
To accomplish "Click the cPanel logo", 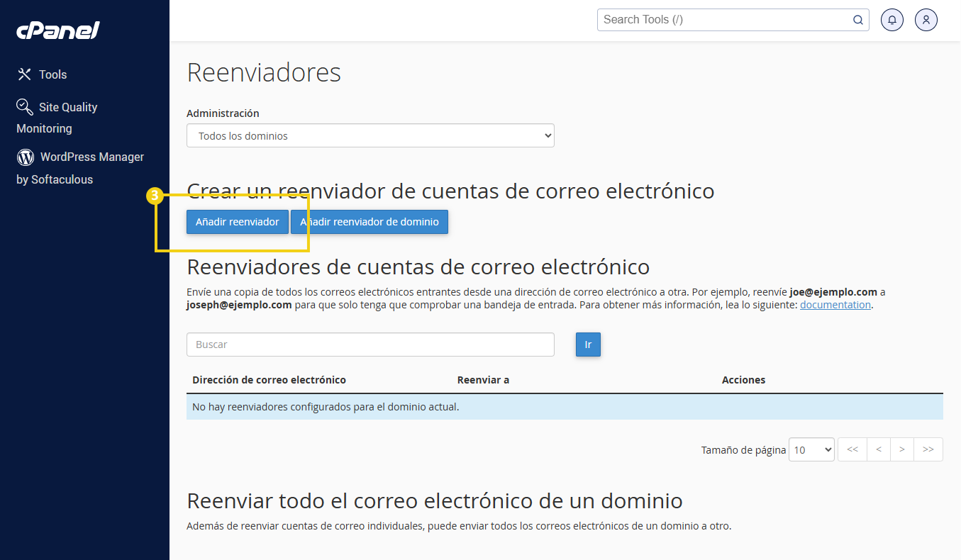I will coord(57,30).
